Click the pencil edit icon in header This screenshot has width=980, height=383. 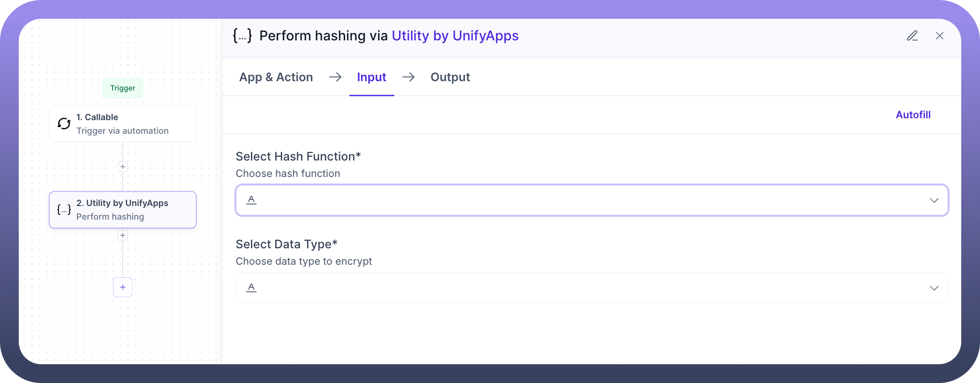912,36
